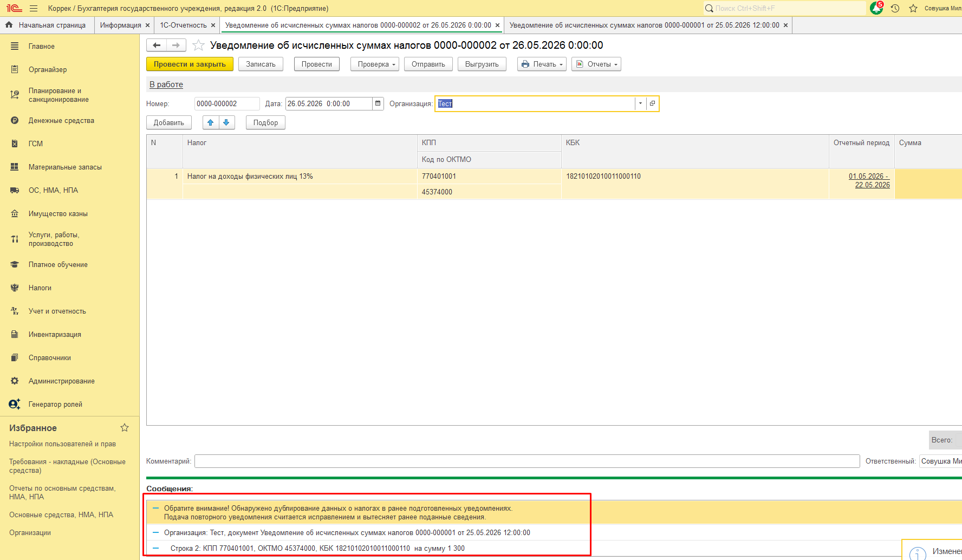
Task: Click the Добавить button
Action: point(169,122)
